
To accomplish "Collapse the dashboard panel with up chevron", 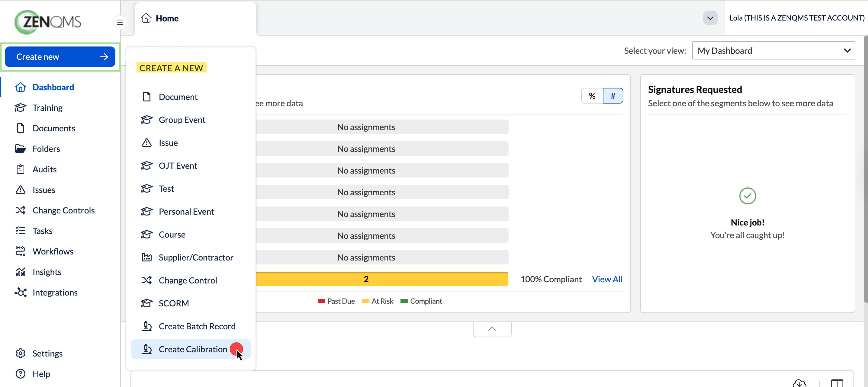I will [x=492, y=329].
